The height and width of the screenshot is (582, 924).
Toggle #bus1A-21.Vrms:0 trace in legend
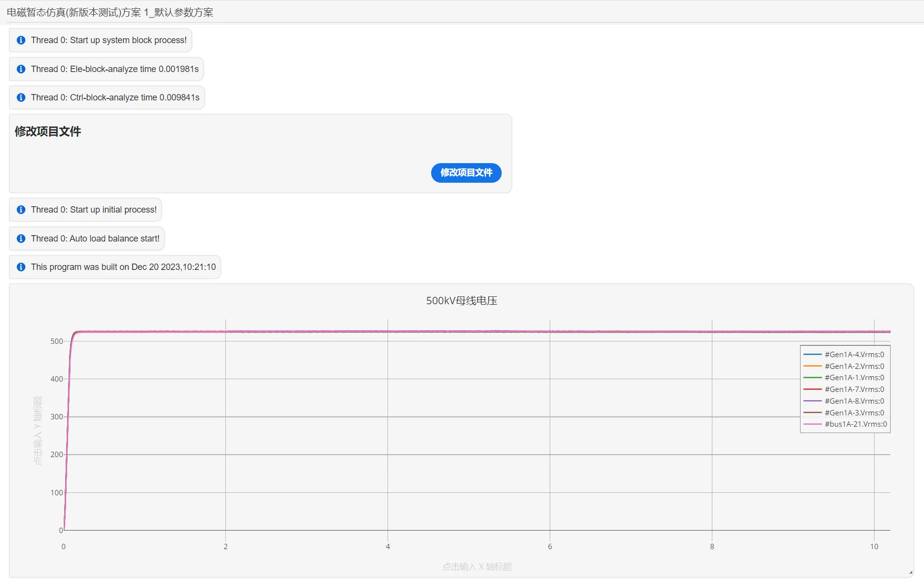[846, 424]
